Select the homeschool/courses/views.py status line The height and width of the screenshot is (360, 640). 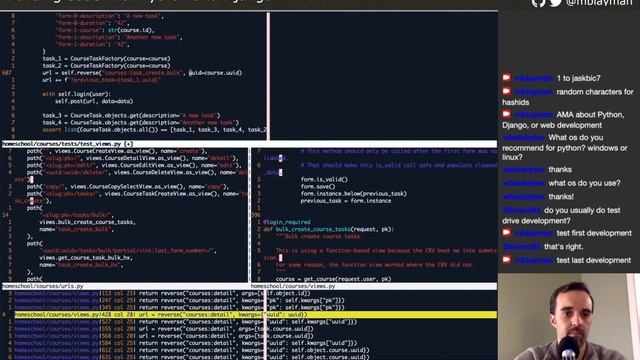(x=293, y=286)
